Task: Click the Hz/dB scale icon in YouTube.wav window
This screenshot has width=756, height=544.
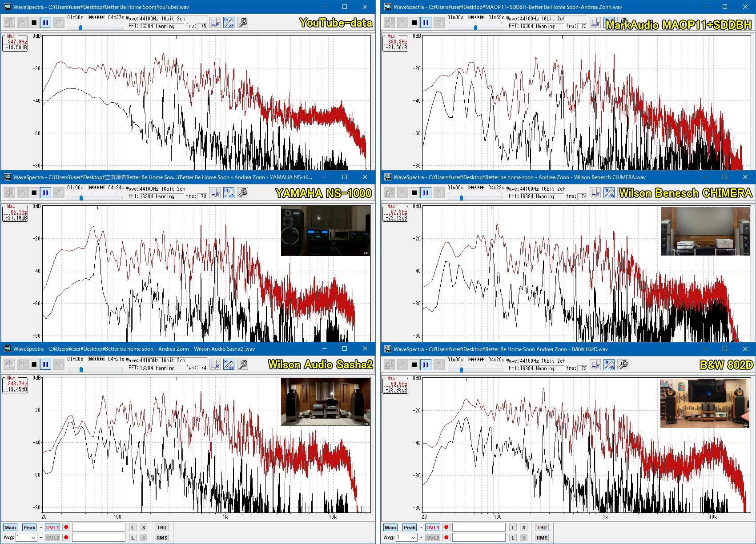Action: click(229, 22)
